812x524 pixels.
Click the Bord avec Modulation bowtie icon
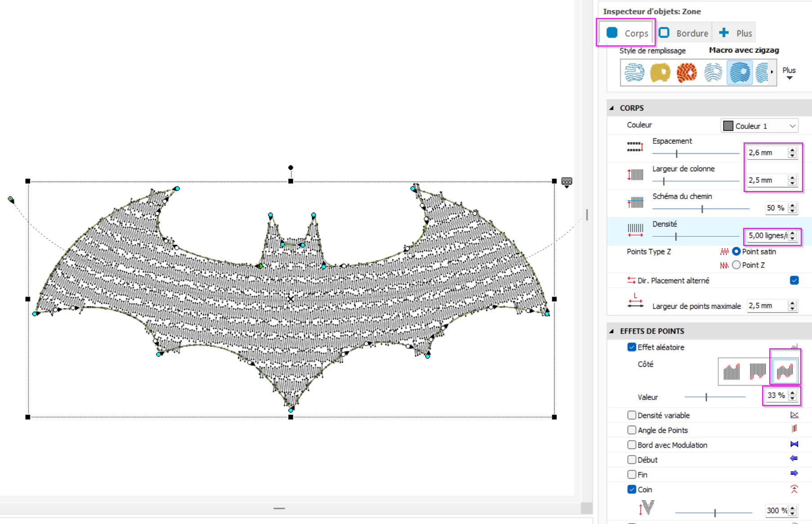click(794, 444)
